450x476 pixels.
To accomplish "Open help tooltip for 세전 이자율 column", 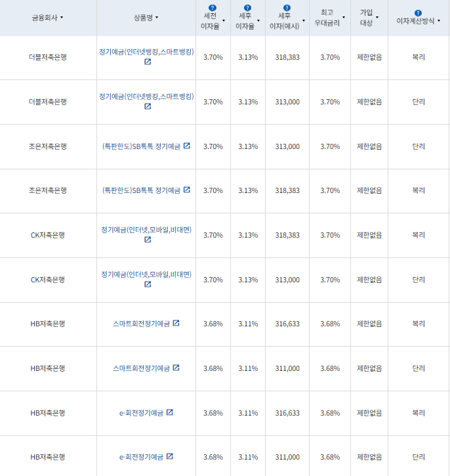I will (x=213, y=8).
